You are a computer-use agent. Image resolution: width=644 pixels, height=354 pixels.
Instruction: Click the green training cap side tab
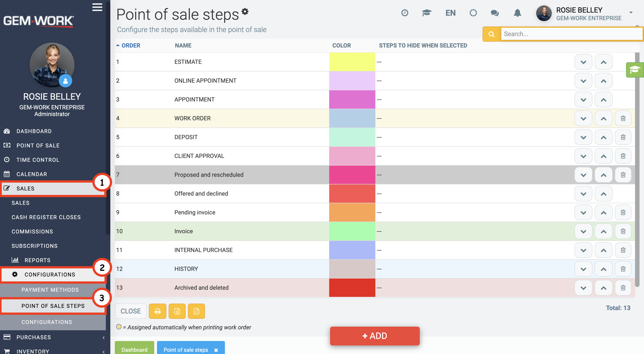point(635,70)
